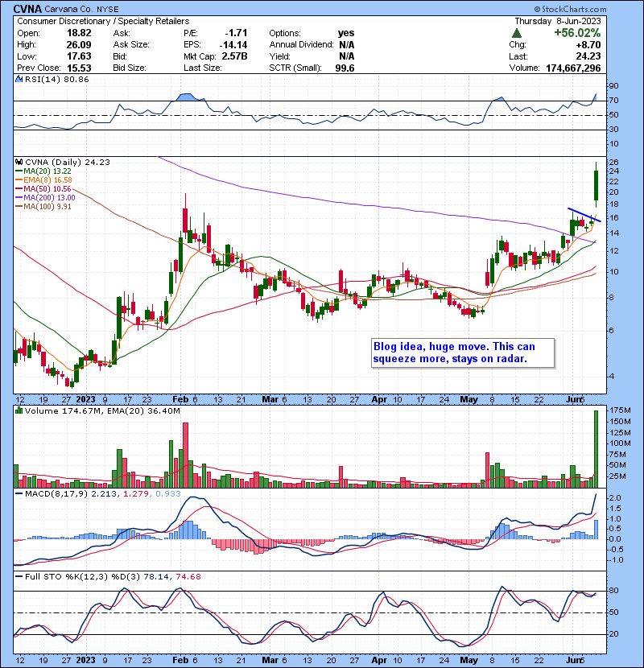Image resolution: width=644 pixels, height=668 pixels.
Task: Click the MACD signal value 1.279
Action: [136, 494]
